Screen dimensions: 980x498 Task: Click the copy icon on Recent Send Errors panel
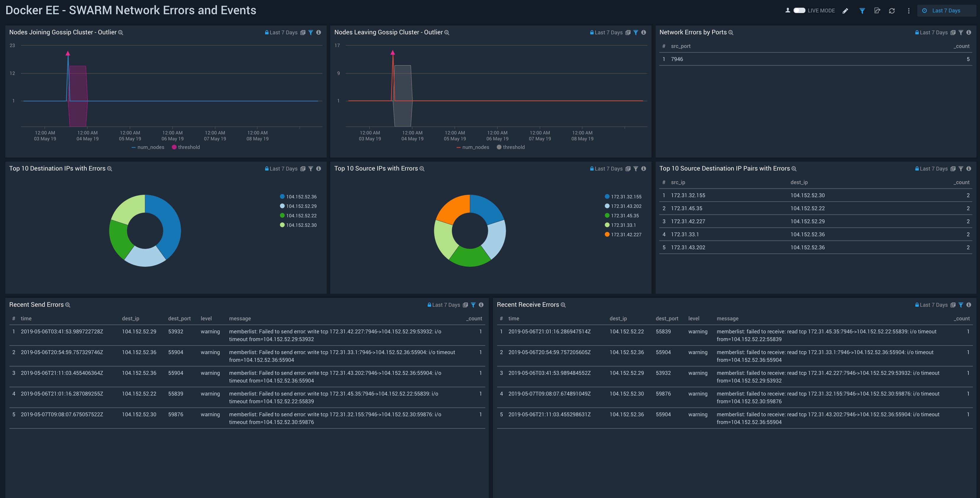[x=465, y=305]
